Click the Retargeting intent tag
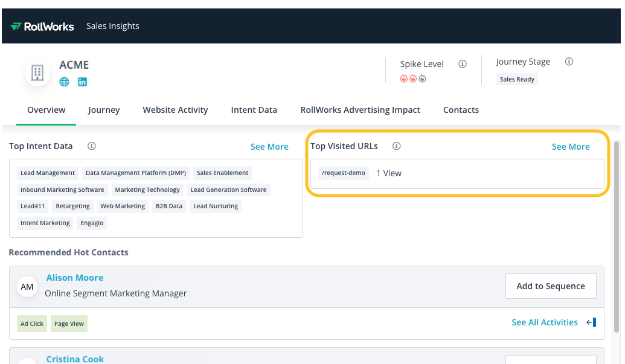 pos(72,206)
